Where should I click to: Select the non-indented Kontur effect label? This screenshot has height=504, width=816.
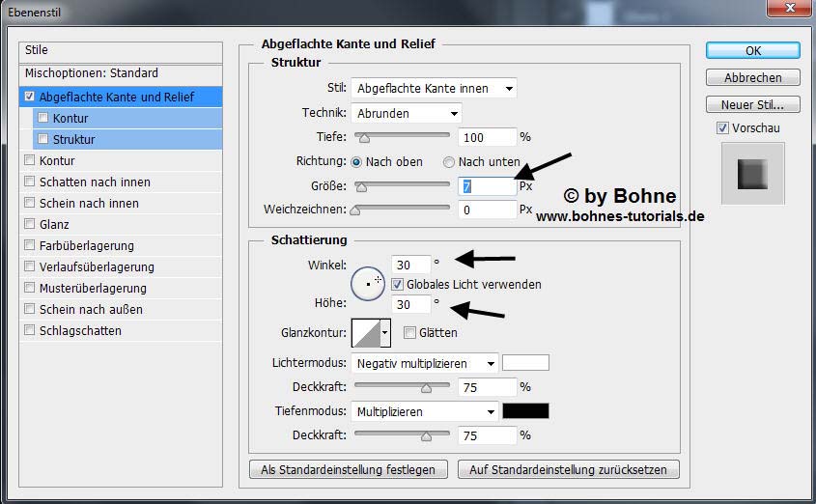pyautogui.click(x=57, y=160)
